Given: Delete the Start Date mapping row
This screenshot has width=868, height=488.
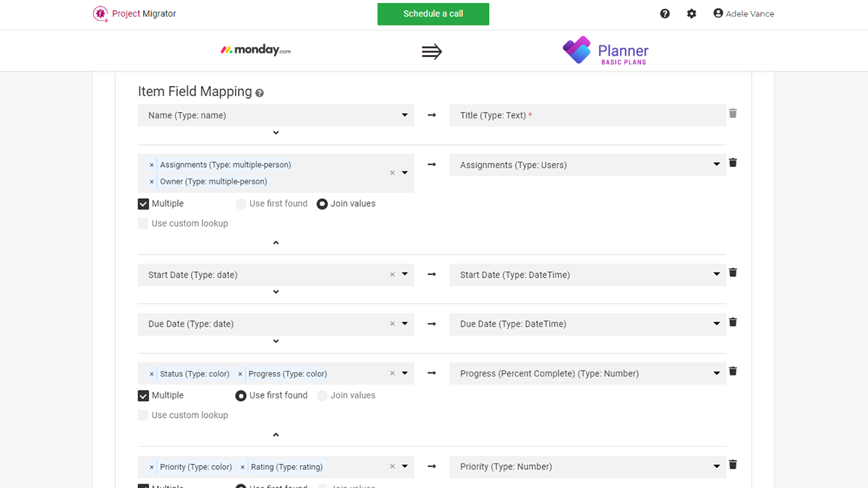Looking at the screenshot, I should 733,273.
